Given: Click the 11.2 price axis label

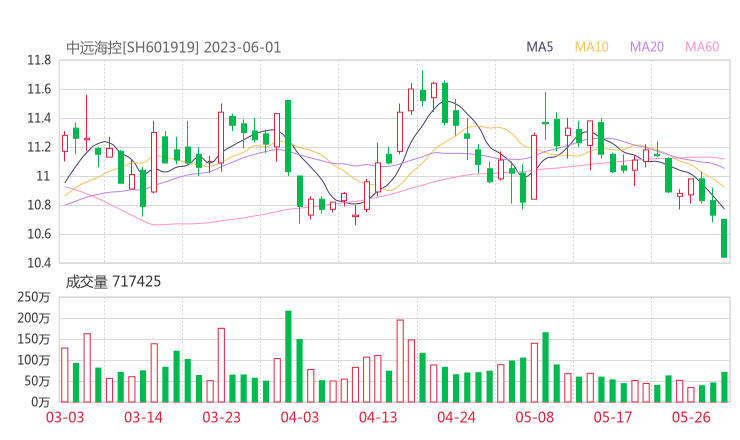Looking at the screenshot, I should pyautogui.click(x=39, y=147).
